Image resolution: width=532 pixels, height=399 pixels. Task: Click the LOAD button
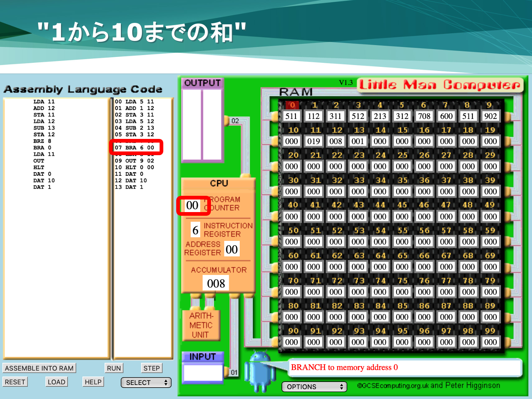57,382
